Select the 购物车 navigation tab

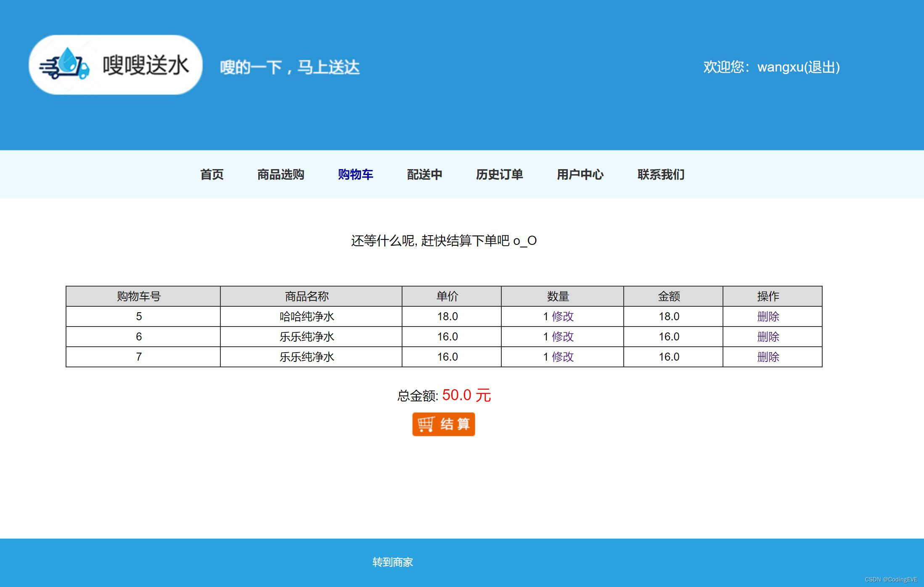click(355, 174)
